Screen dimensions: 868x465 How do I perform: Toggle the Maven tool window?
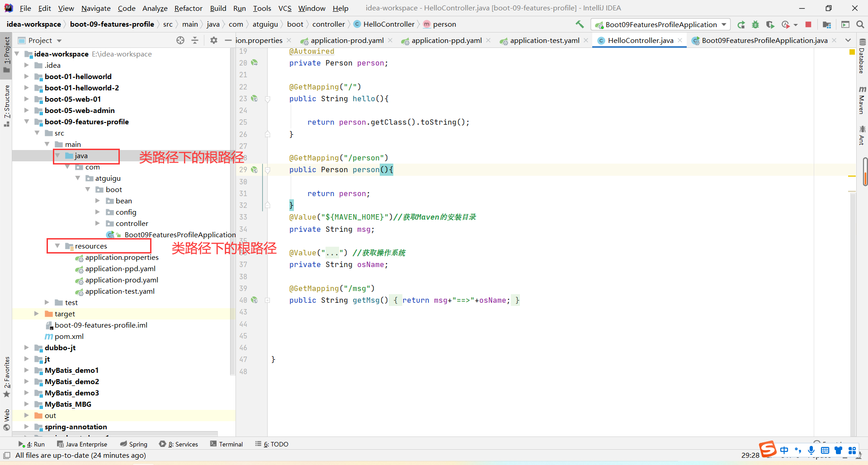pos(862,100)
